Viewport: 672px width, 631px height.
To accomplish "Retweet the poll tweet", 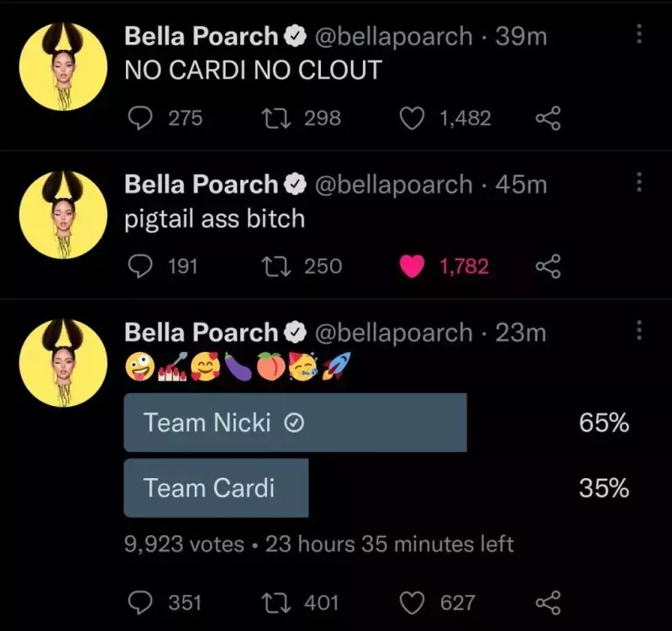I will pyautogui.click(x=276, y=602).
